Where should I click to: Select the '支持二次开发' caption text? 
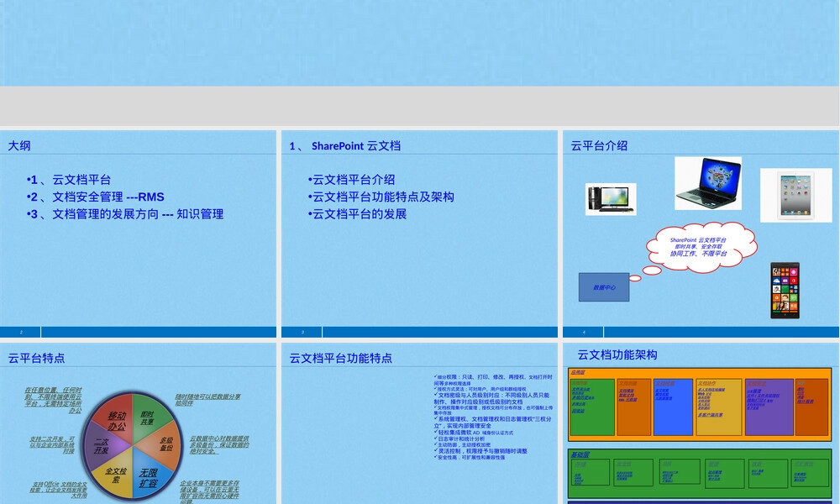point(52,444)
